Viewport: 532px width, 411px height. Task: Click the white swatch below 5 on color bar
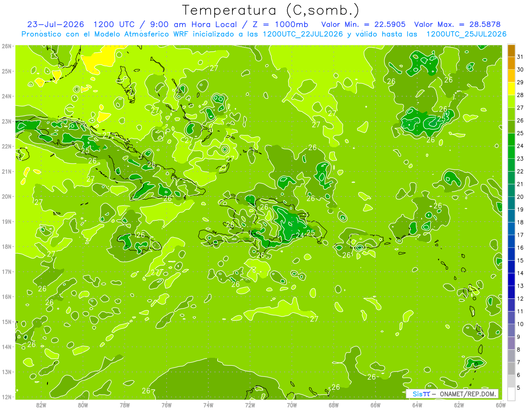[x=511, y=394]
